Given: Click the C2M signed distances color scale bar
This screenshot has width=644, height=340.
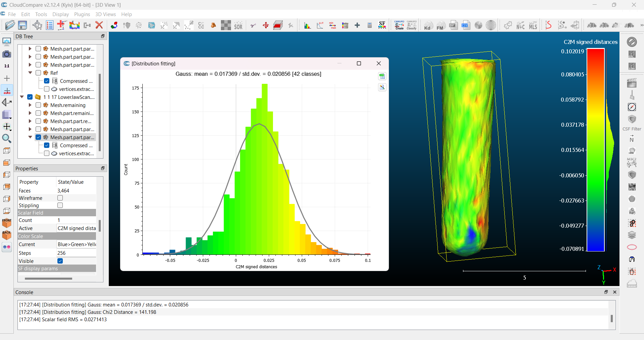Looking at the screenshot, I should pos(596,150).
